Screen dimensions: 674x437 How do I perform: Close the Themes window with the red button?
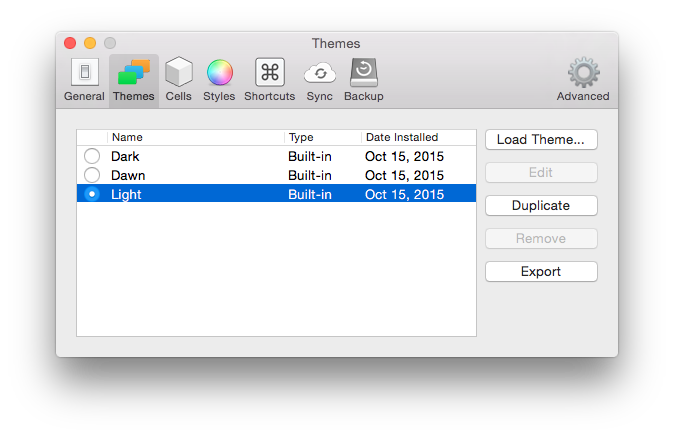coord(70,43)
